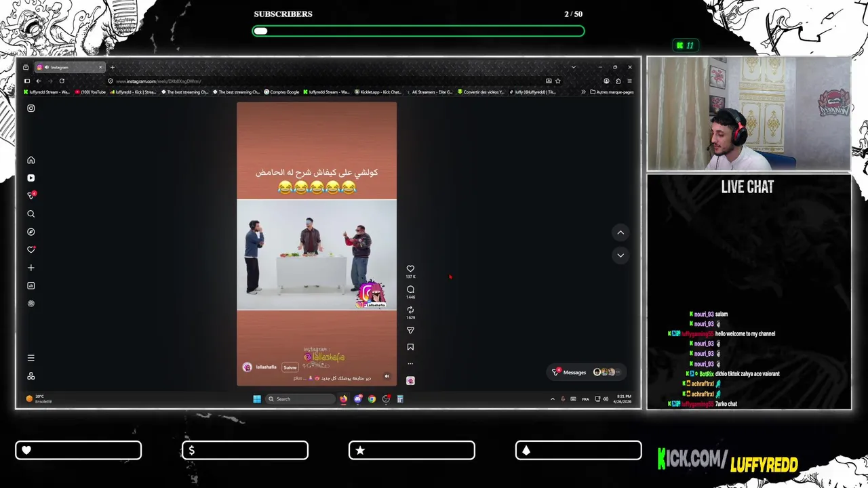Open the AK Streamers bookmark
This screenshot has height=488, width=868.
click(x=429, y=92)
